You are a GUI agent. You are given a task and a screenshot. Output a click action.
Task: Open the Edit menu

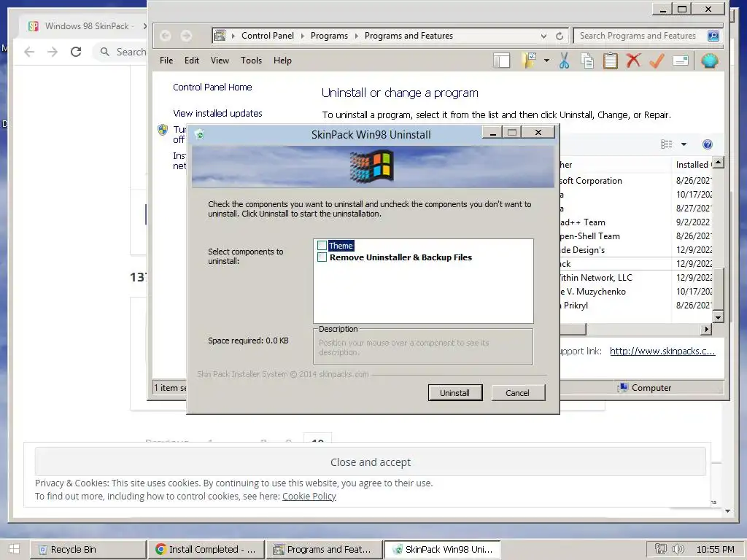coord(192,61)
